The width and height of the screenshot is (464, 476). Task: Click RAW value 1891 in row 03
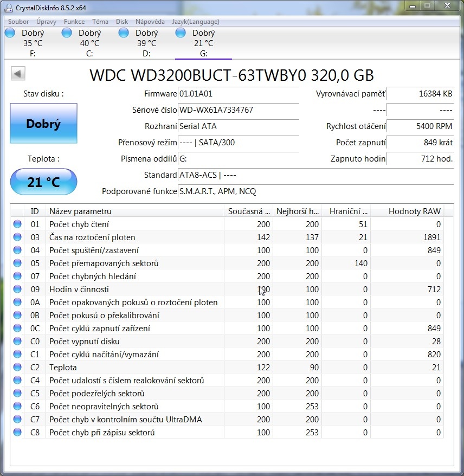point(432,237)
